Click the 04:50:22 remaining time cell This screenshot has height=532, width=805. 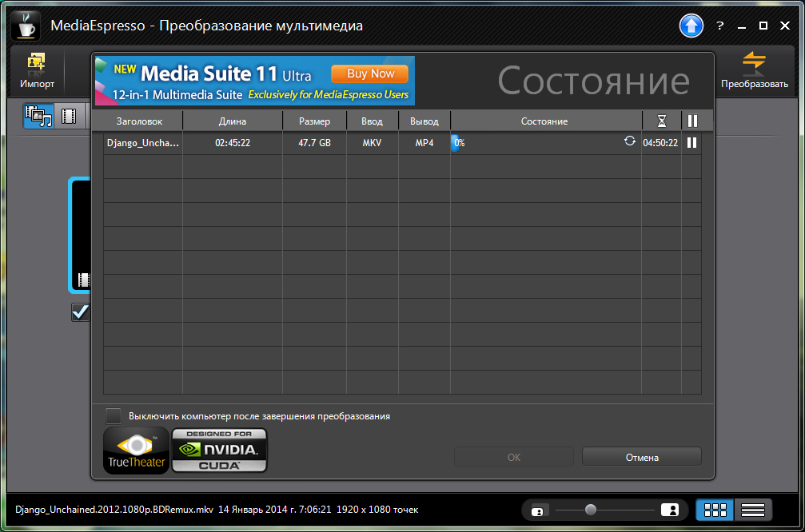point(661,143)
